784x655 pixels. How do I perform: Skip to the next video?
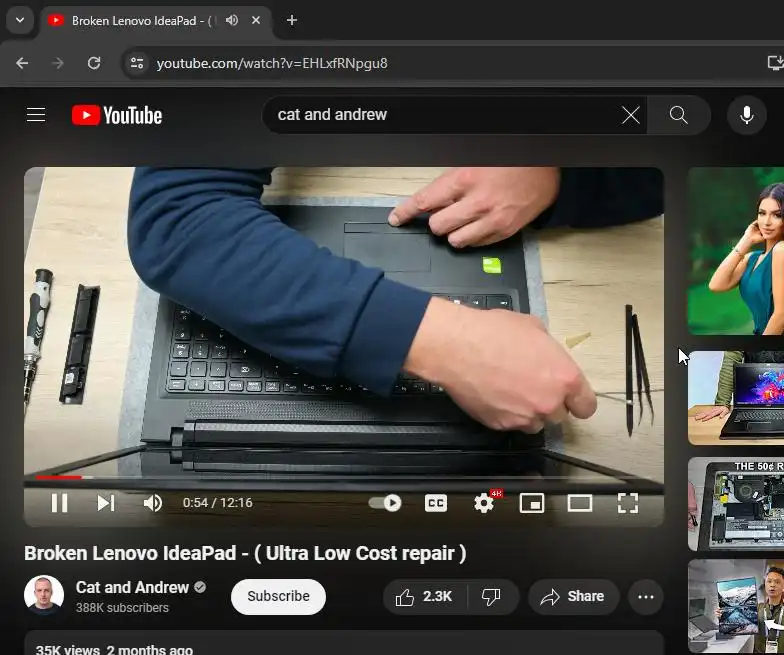(x=106, y=503)
